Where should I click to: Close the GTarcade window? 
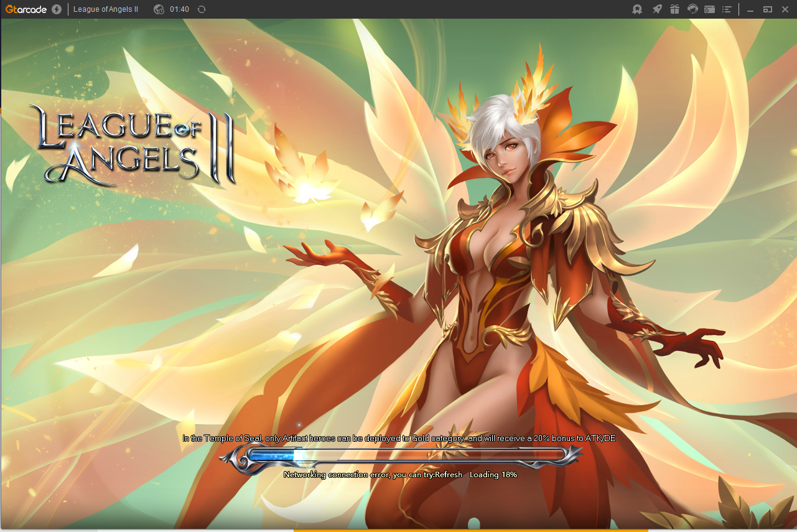coord(785,9)
